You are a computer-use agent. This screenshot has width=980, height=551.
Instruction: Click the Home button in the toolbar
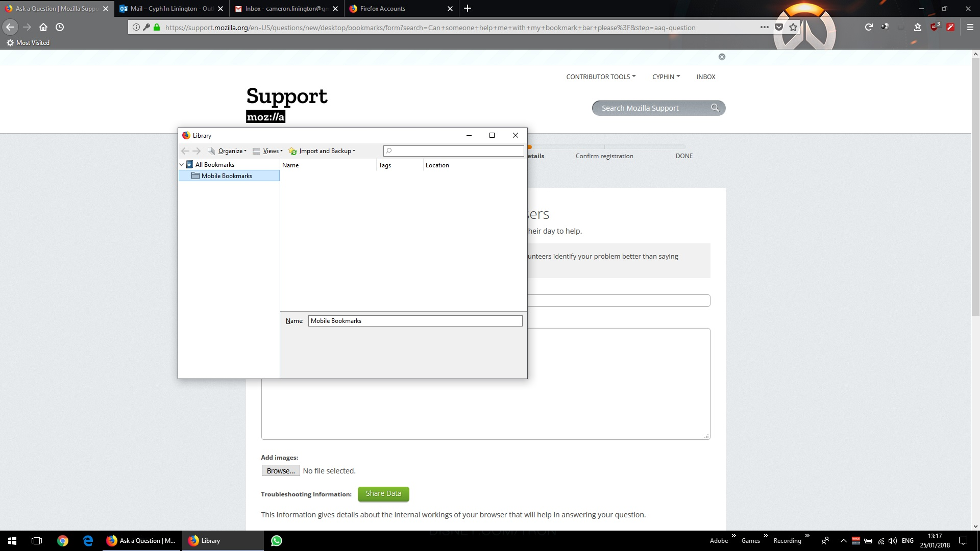click(x=43, y=28)
